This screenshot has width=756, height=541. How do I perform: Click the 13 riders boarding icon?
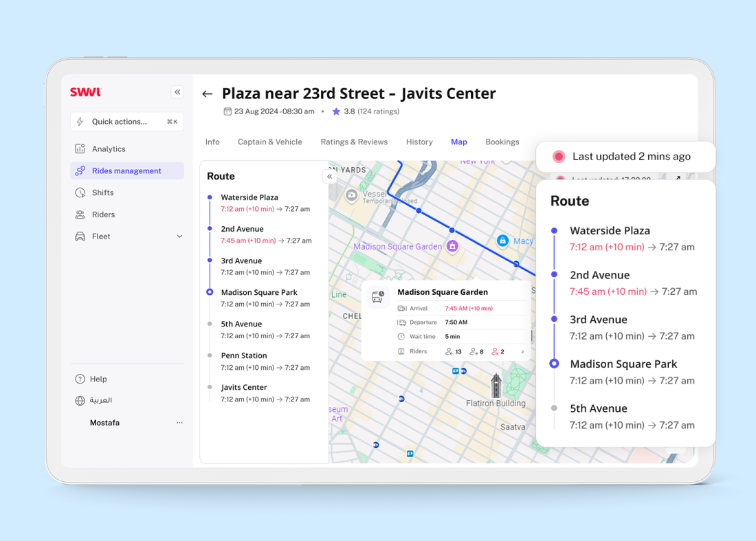click(449, 351)
